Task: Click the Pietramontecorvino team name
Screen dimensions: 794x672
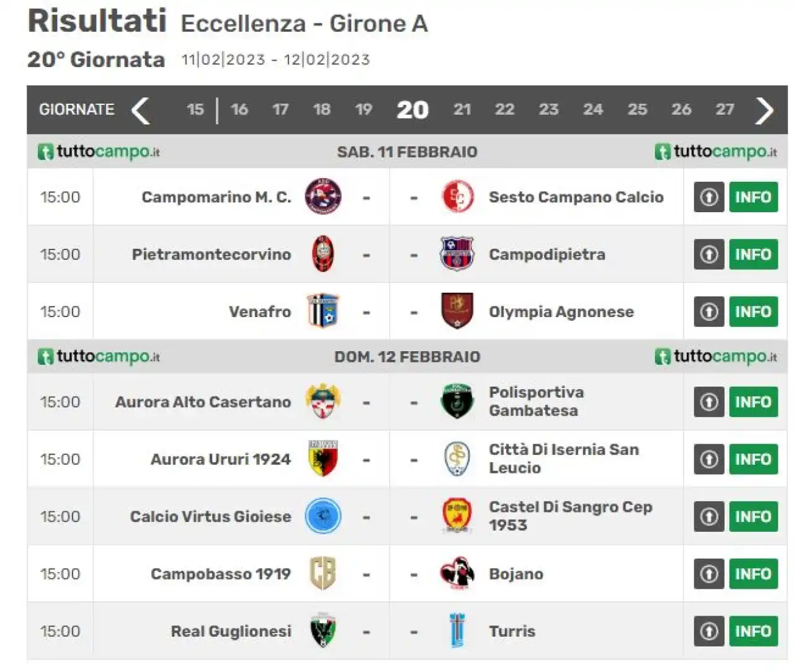Action: pos(212,254)
